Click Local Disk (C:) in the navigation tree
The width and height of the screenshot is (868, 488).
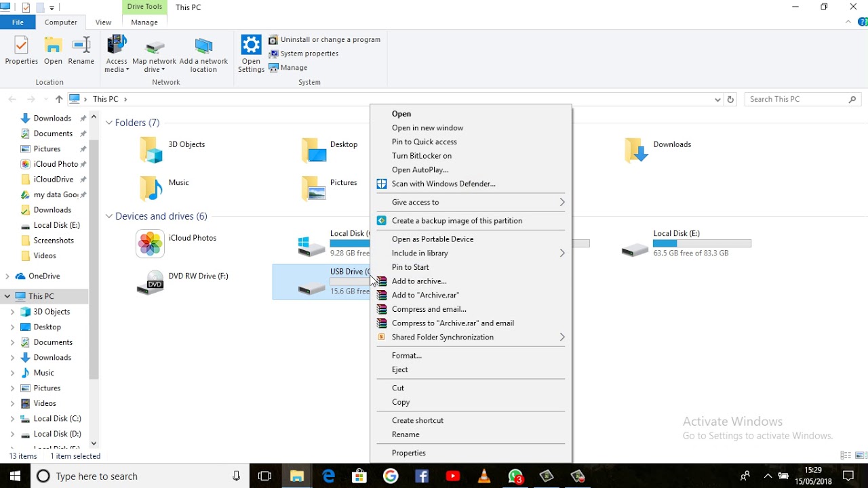click(57, 419)
